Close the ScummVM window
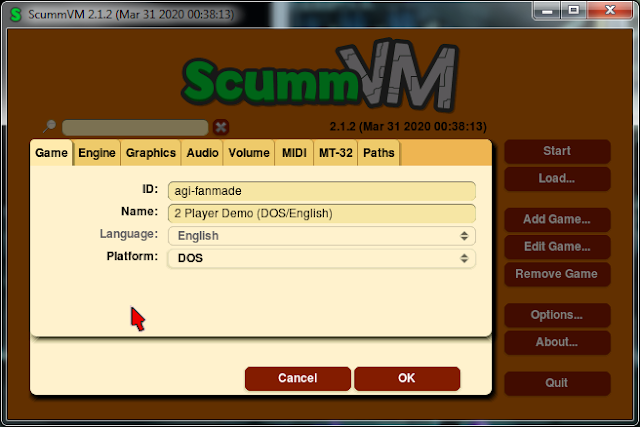Image resolution: width=640 pixels, height=427 pixels. [x=610, y=10]
